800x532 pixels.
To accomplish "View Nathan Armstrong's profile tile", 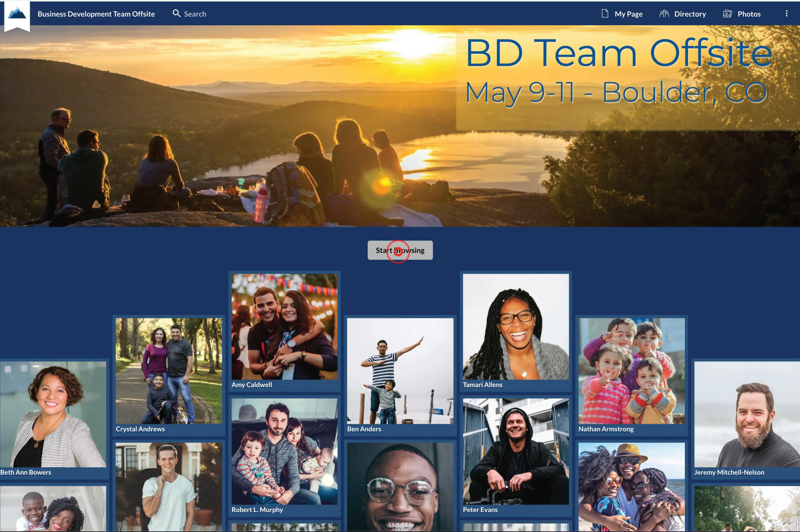I will click(x=631, y=371).
